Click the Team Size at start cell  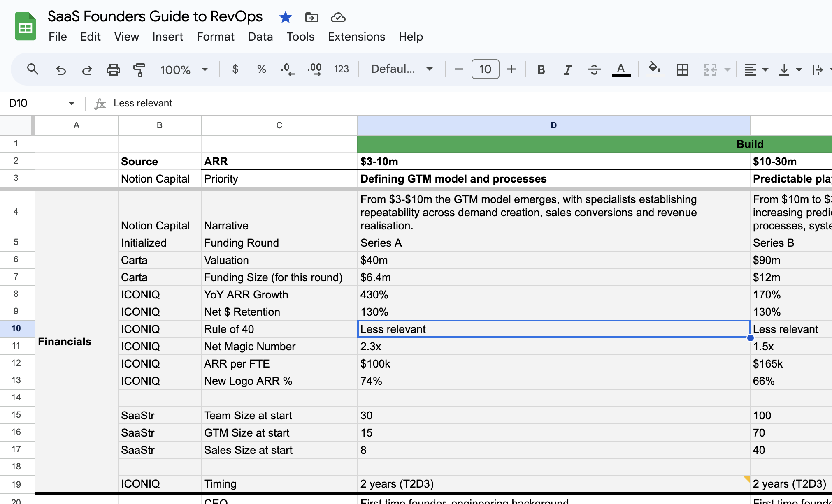[279, 416]
